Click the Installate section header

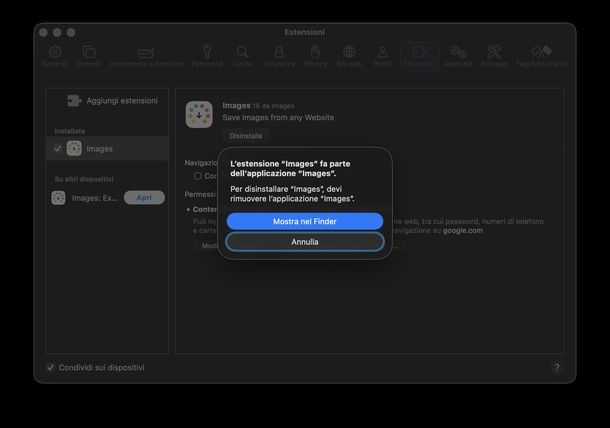[x=70, y=131]
